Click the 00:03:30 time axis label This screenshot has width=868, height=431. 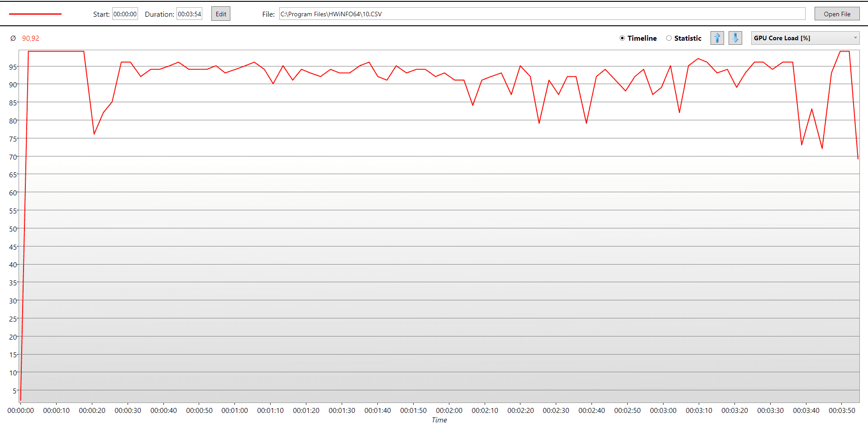[771, 411]
